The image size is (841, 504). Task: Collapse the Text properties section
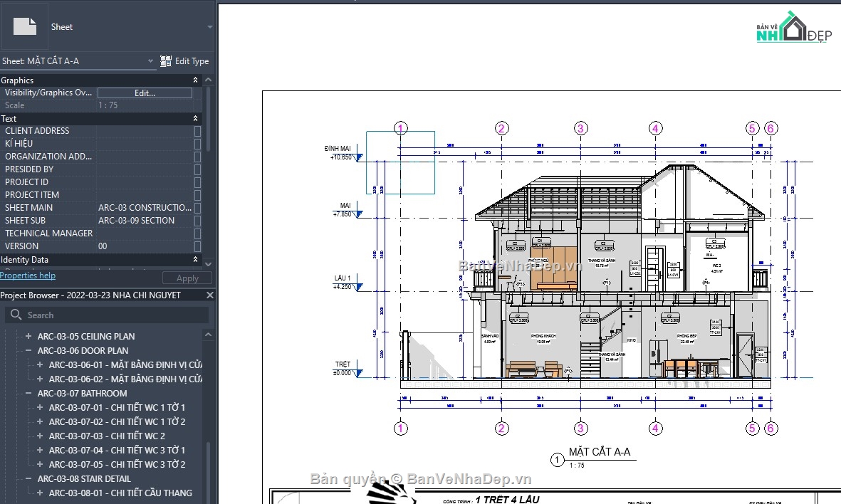tap(195, 118)
